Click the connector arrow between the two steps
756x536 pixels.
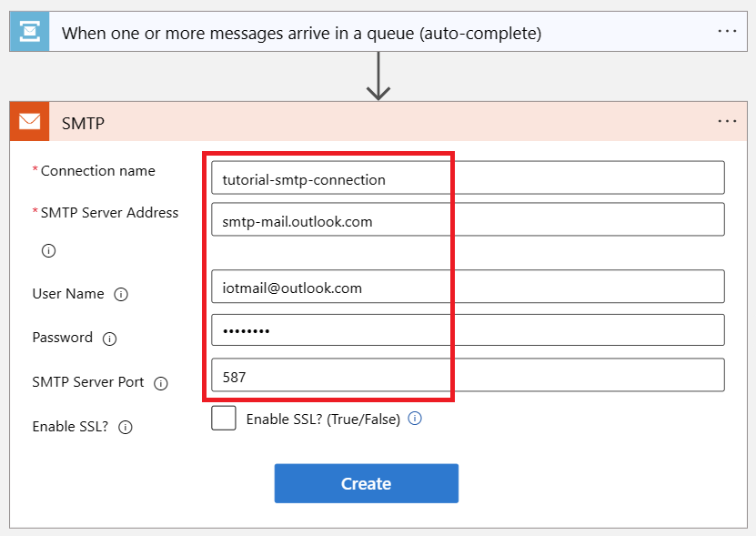tap(378, 76)
